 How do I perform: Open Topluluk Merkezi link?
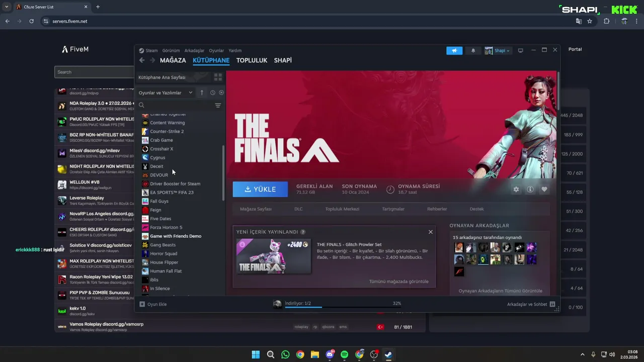point(342,209)
